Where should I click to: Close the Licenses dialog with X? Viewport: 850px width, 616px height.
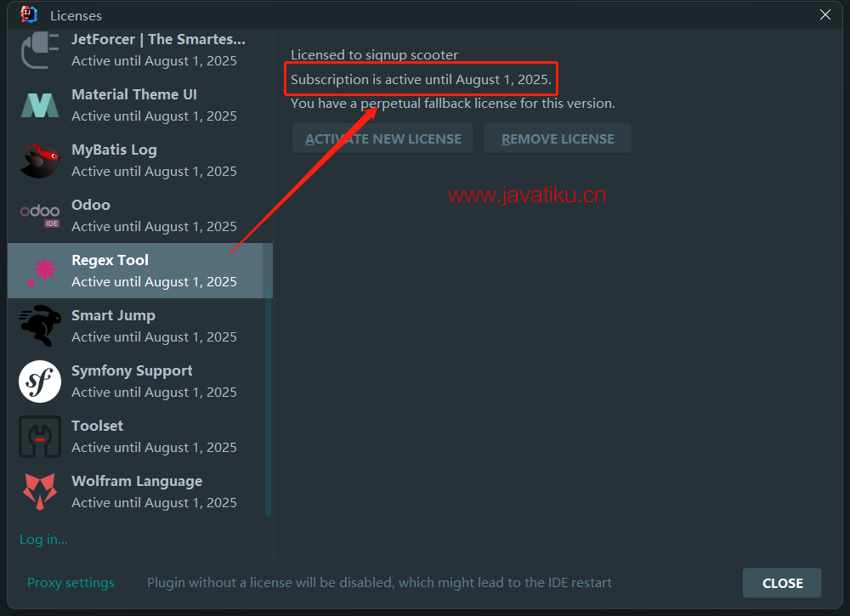point(824,14)
